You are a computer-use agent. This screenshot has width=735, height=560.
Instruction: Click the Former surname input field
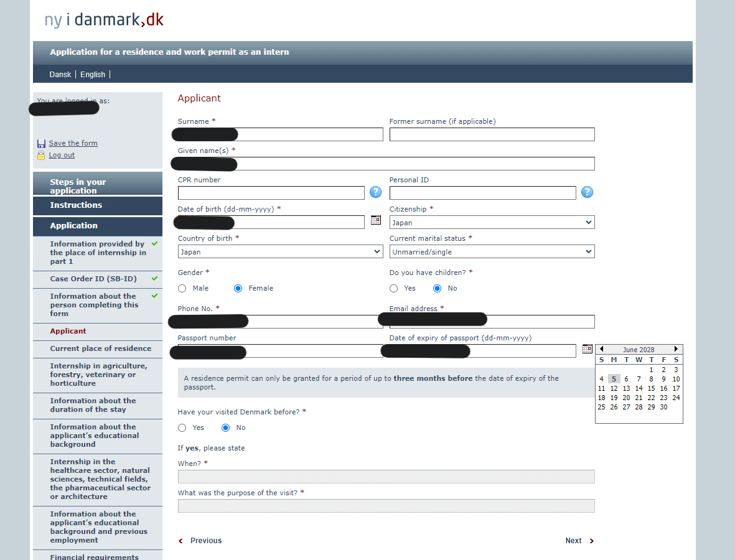[x=492, y=134]
